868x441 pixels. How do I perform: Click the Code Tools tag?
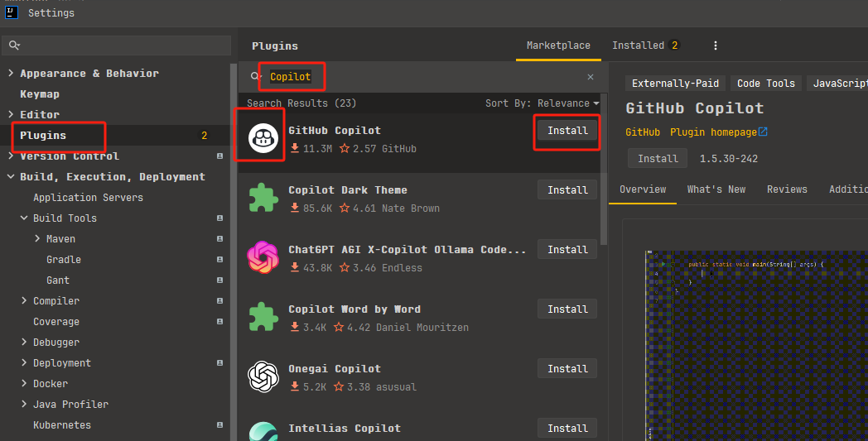point(765,84)
